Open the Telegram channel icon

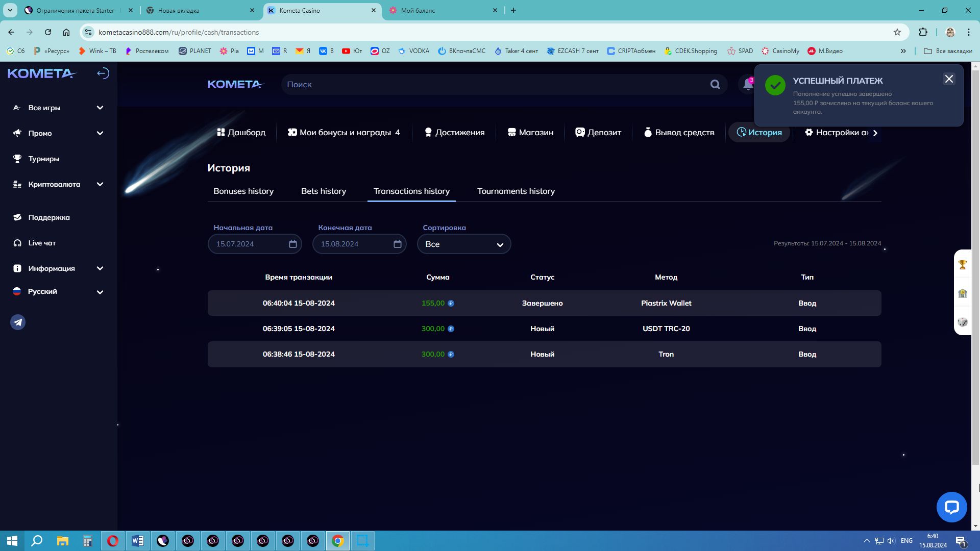[18, 322]
